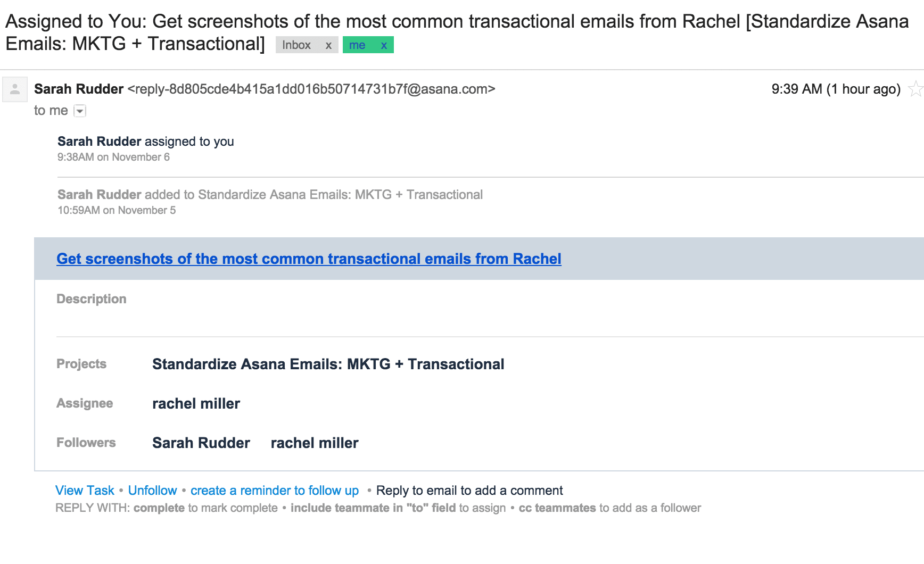Click follower Sarah Rudder in Followers row
The width and height of the screenshot is (924, 564).
(201, 443)
